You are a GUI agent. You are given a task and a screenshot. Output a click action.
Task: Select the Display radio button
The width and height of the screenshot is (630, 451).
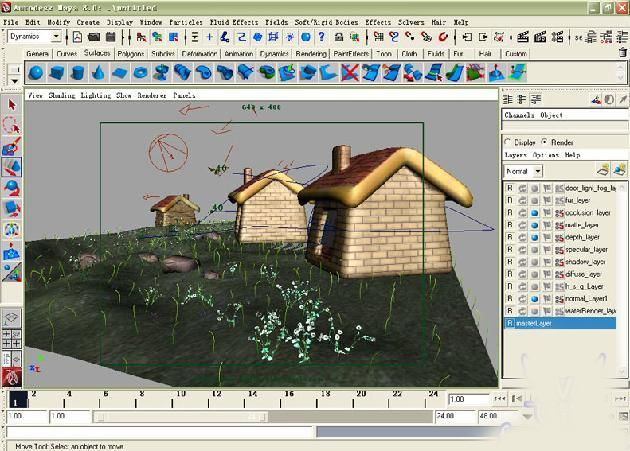[507, 142]
